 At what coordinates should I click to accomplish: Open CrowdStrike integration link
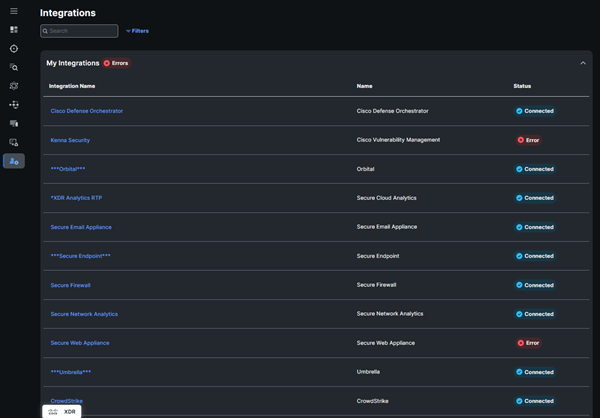click(67, 401)
